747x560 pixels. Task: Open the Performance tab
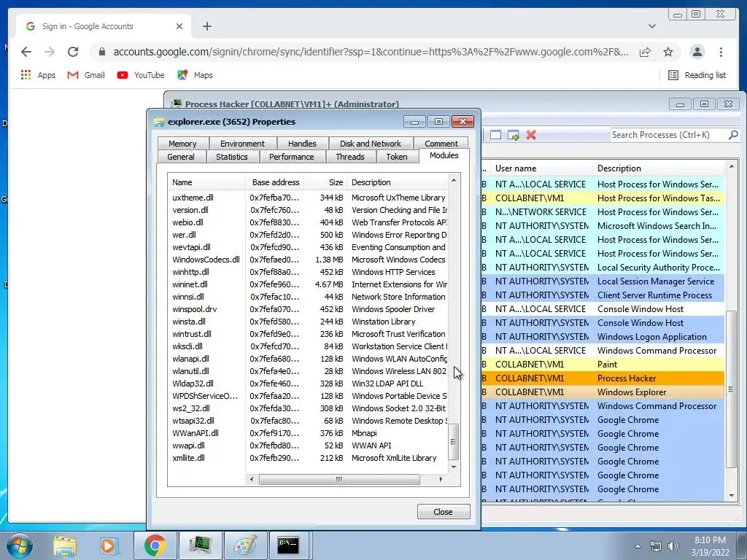(292, 157)
